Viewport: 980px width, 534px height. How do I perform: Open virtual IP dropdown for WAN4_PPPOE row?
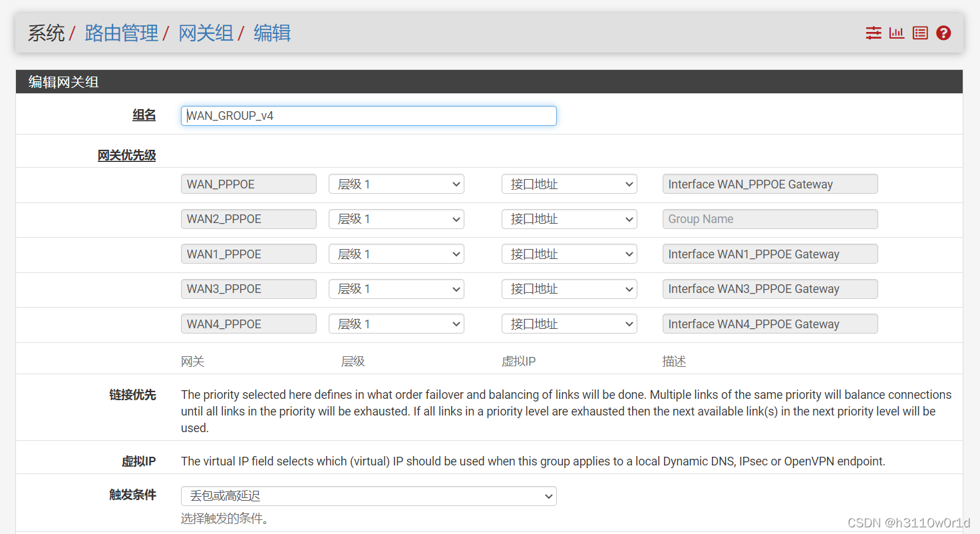coord(570,324)
